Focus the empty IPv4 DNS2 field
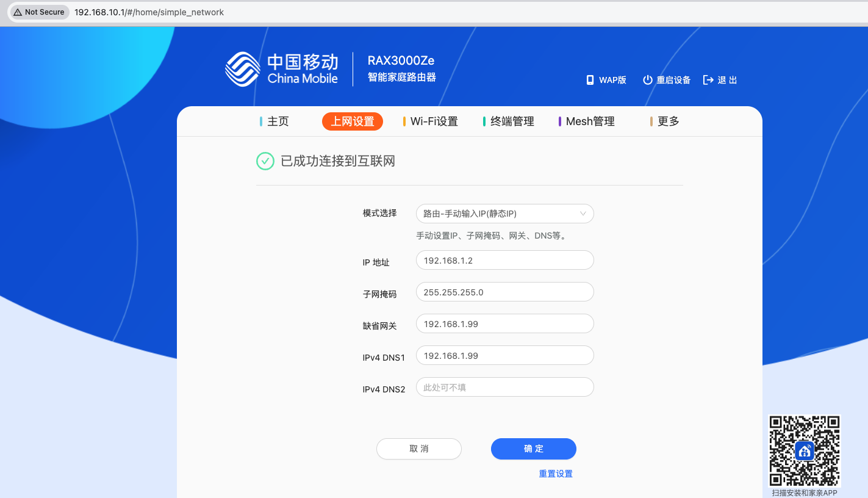This screenshot has height=498, width=868. [x=504, y=388]
